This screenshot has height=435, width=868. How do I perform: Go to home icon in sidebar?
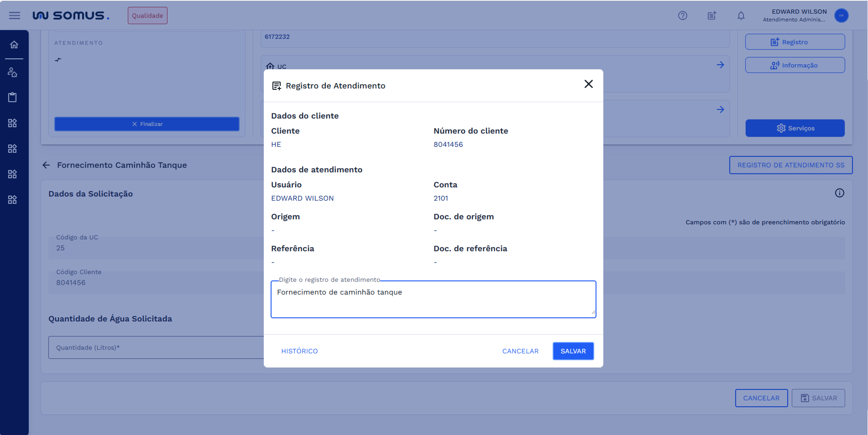coord(14,45)
